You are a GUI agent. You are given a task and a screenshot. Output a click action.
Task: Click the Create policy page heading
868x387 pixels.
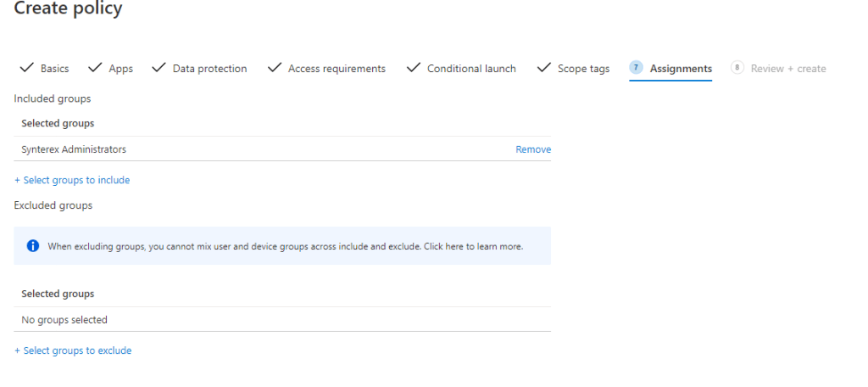tap(69, 9)
